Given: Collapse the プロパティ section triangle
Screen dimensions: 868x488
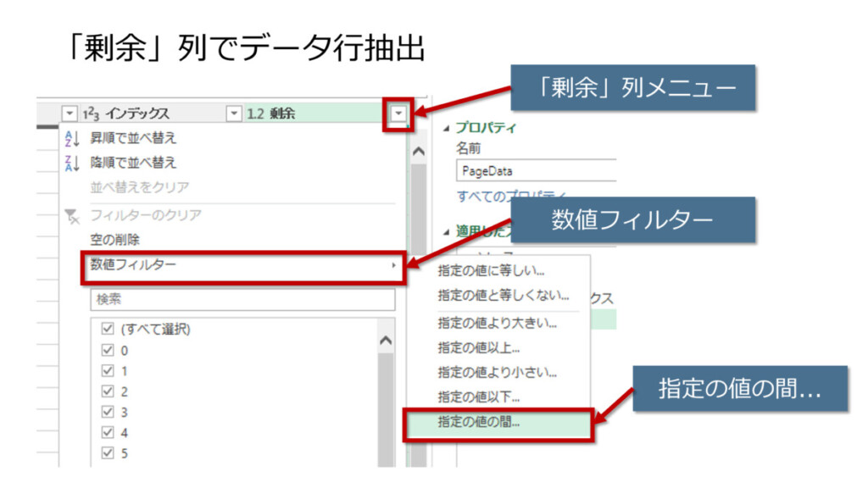Looking at the screenshot, I should click(x=448, y=128).
